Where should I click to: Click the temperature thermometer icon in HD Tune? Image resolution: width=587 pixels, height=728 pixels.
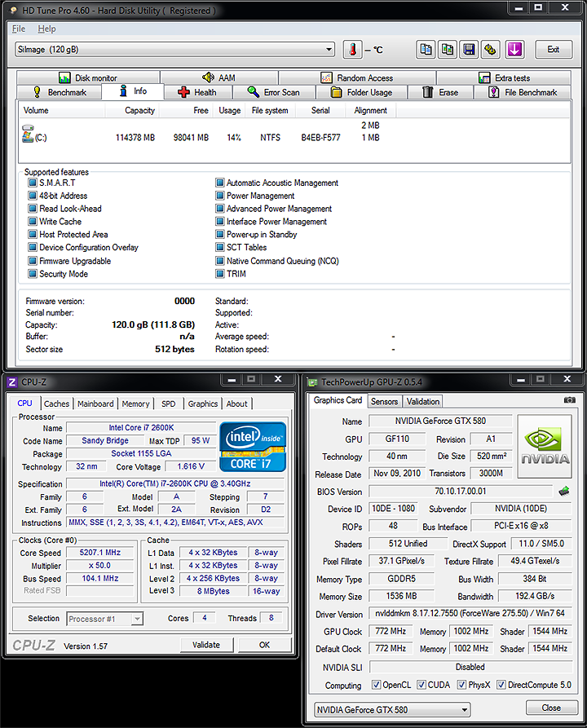(x=352, y=49)
